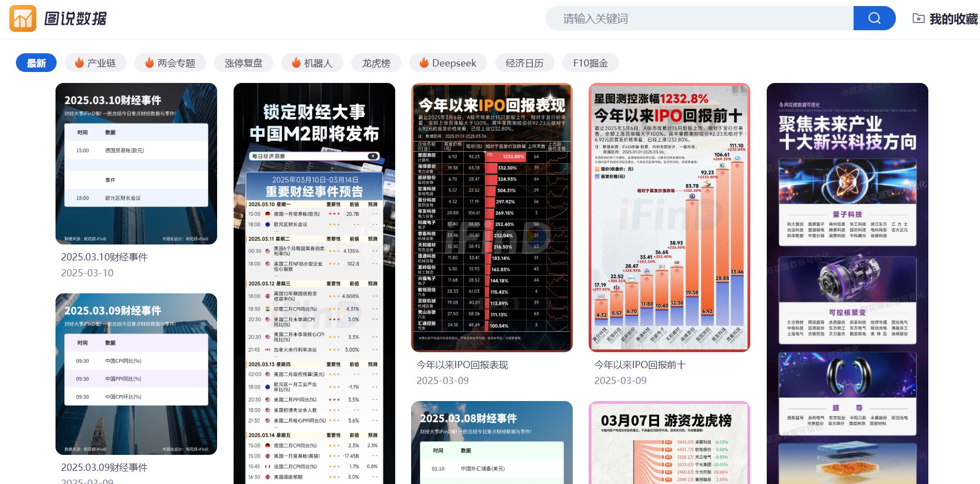Click the 今年以来IPO回报前十 title link
The image size is (980, 484).
640,365
